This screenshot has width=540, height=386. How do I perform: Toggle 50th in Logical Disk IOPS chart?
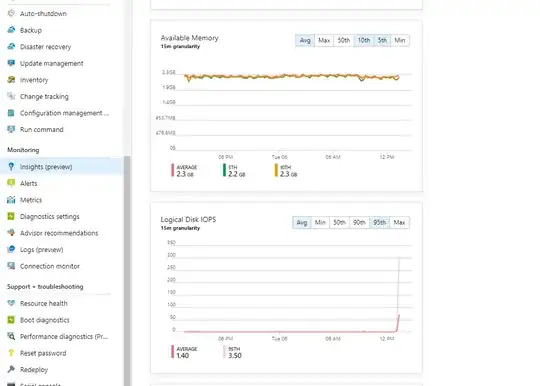pyautogui.click(x=339, y=222)
